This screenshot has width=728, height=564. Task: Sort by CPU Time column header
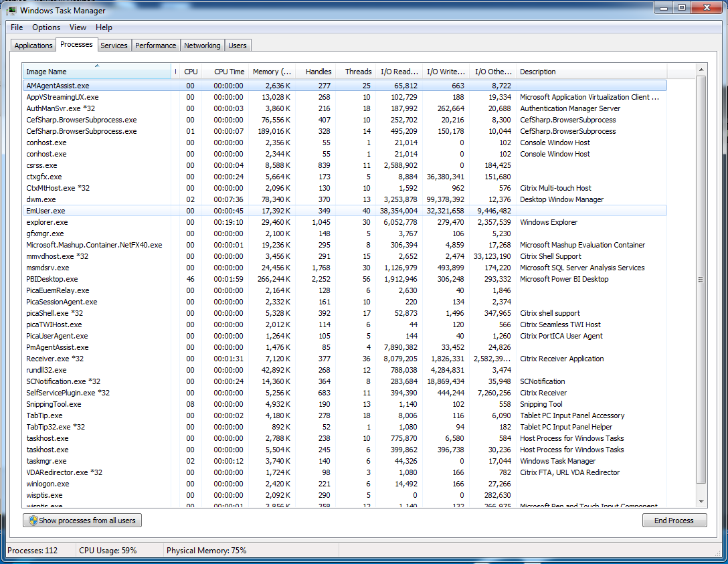225,72
